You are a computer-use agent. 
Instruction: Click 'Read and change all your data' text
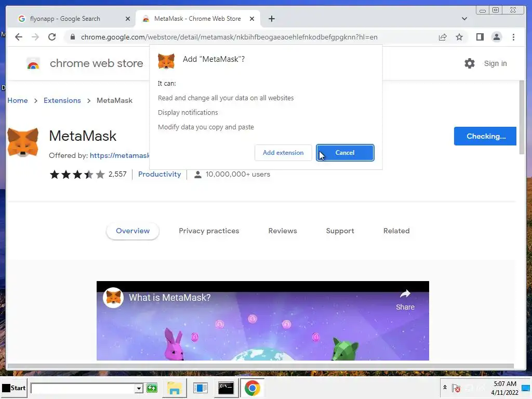(225, 98)
